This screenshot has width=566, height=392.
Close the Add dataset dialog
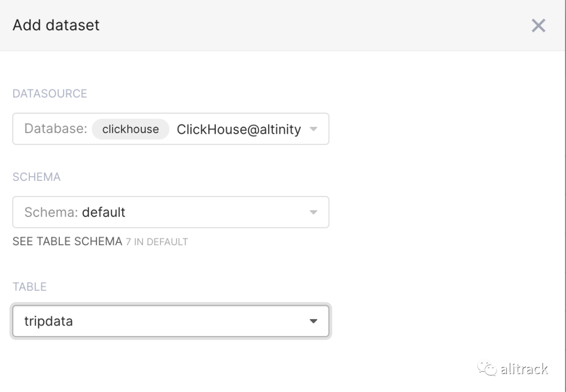538,25
